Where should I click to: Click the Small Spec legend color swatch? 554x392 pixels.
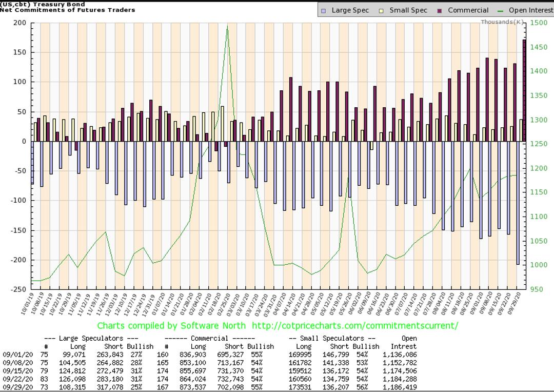click(x=381, y=10)
